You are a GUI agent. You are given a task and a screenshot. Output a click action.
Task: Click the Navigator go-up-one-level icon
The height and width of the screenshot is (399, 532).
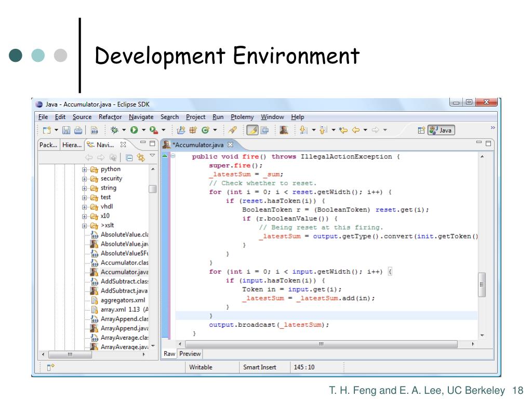coord(113,157)
